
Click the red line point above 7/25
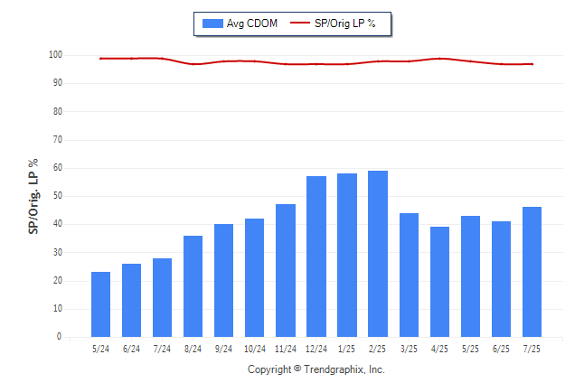532,64
